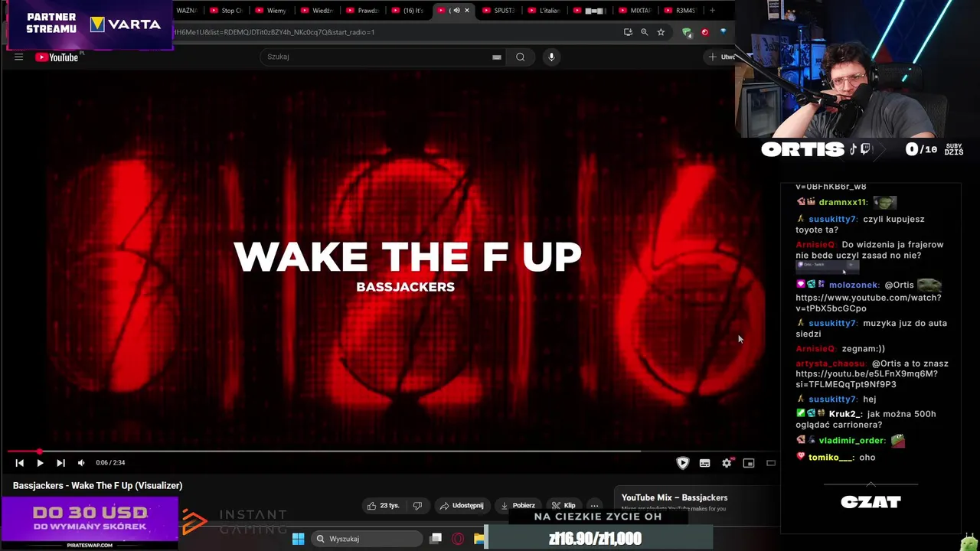980x551 pixels.
Task: Like the video with 23 tys. button
Action: pyautogui.click(x=383, y=505)
